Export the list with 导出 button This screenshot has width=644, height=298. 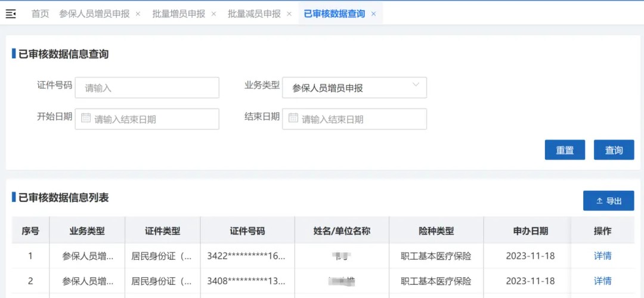pos(608,201)
